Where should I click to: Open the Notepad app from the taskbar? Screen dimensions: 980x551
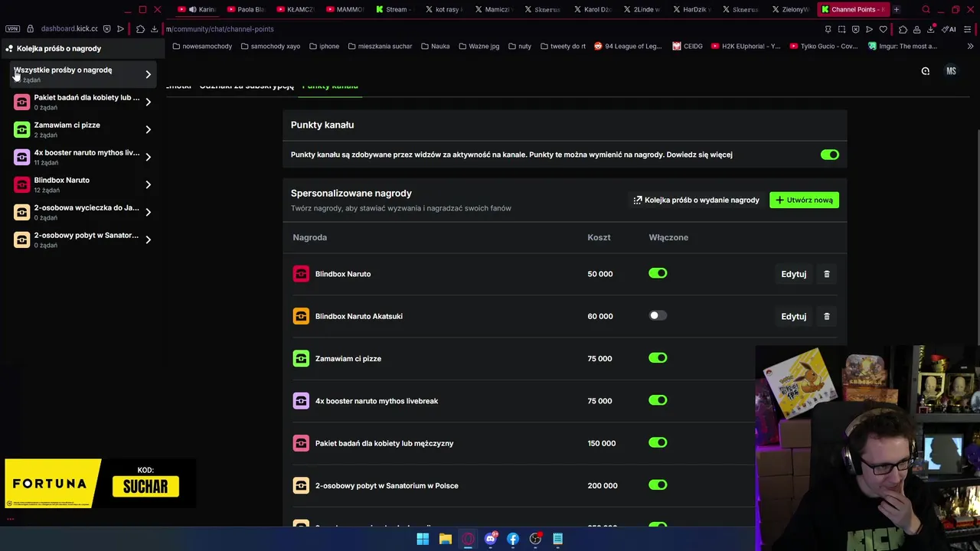click(x=558, y=539)
